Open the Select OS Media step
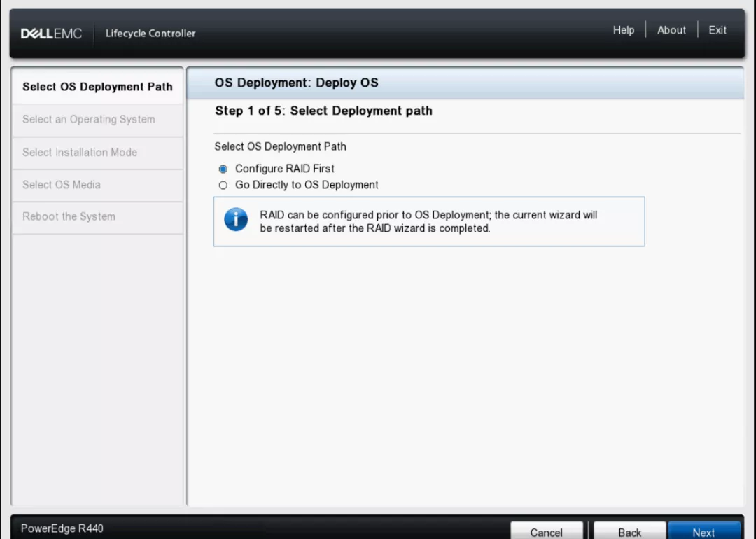The image size is (756, 539). [97, 185]
